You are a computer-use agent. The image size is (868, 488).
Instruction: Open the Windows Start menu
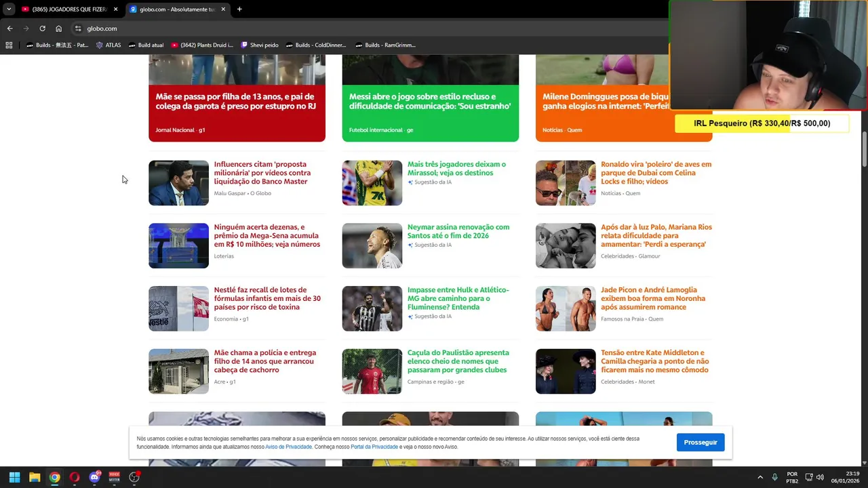pyautogui.click(x=14, y=477)
